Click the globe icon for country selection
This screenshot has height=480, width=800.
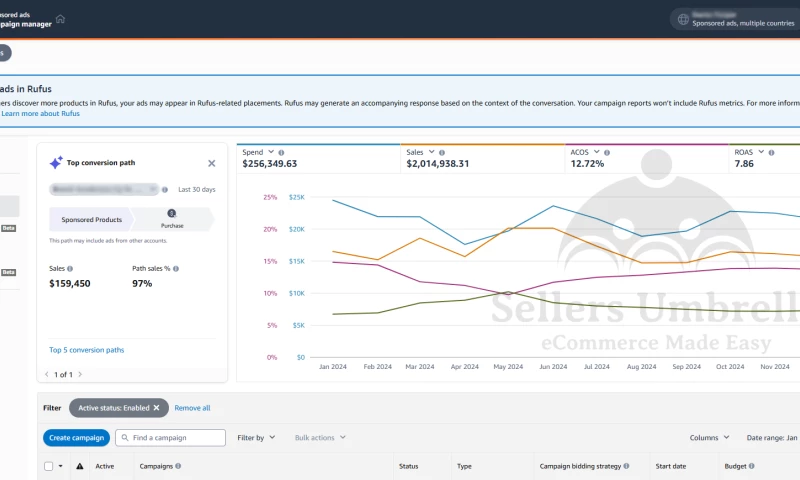(683, 19)
